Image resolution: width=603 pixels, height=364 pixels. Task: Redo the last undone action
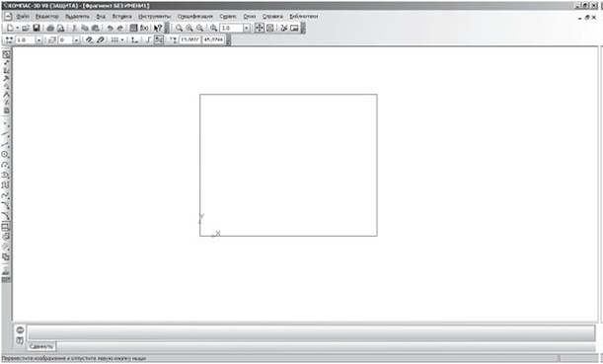tap(120, 28)
